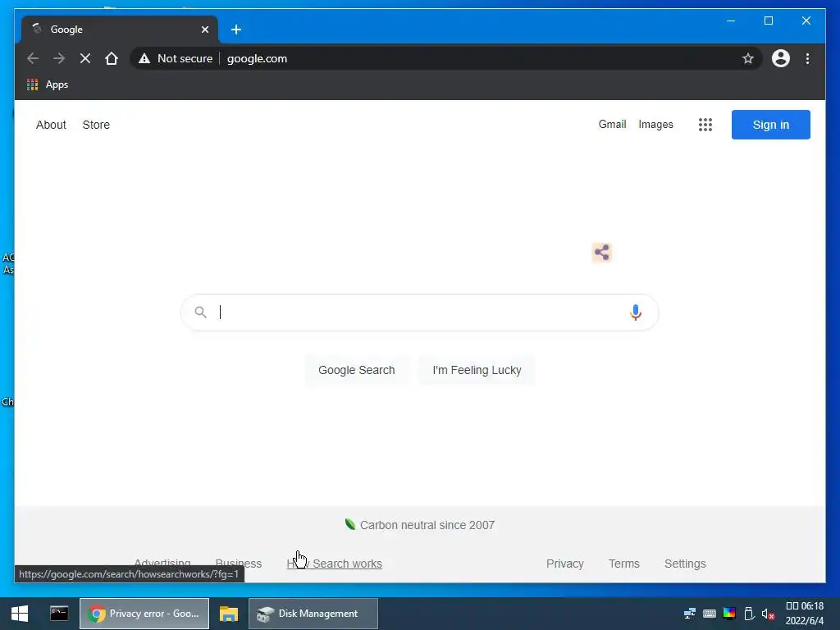Click the Sign in button
Viewport: 840px width, 630px height.
pos(770,125)
